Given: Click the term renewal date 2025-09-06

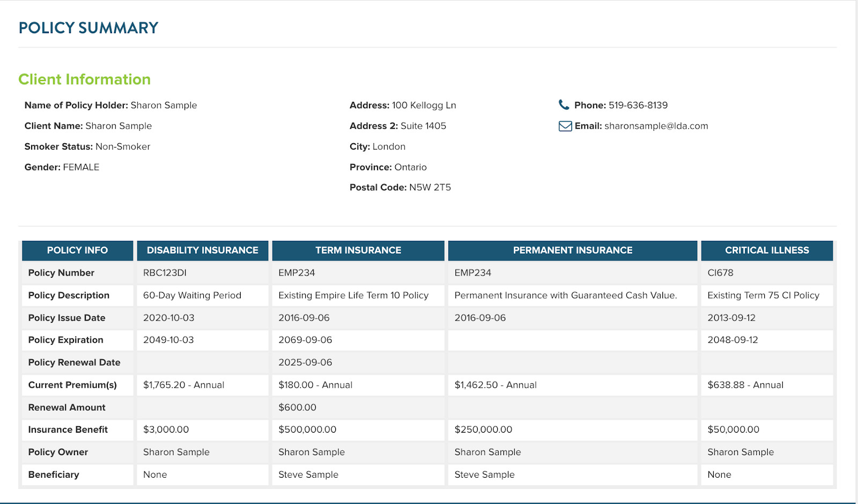Looking at the screenshot, I should click(x=305, y=362).
